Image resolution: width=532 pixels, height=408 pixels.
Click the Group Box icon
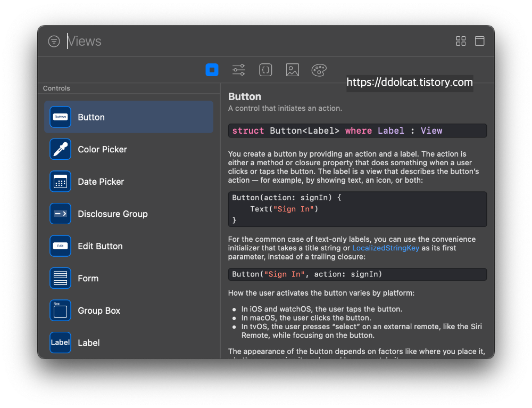(60, 311)
